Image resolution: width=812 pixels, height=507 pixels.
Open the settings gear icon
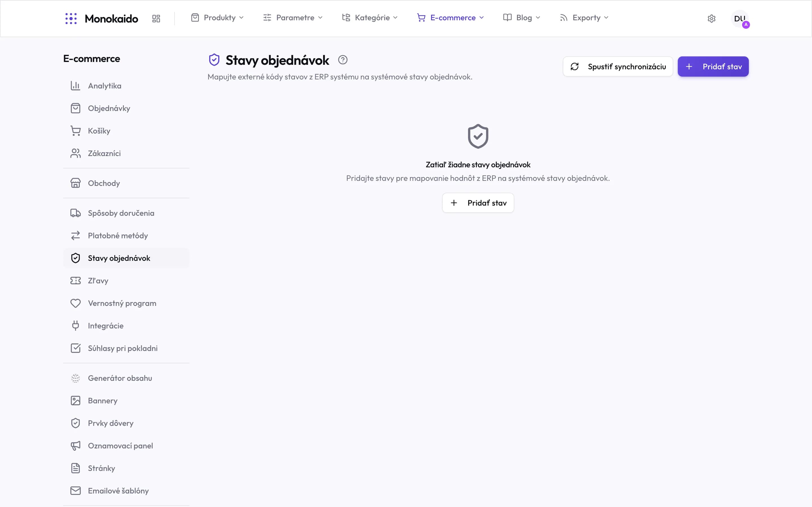click(711, 18)
